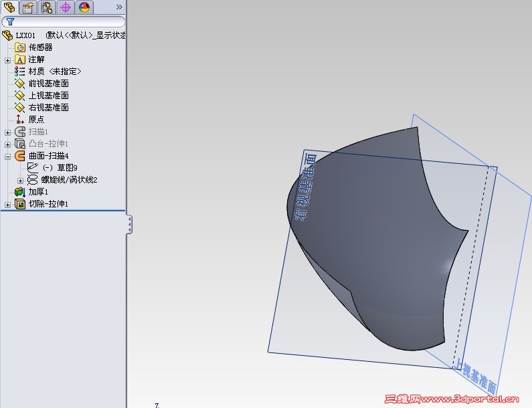
Task: Select the 曲面-扫描4 surface sweep icon
Action: (20, 156)
